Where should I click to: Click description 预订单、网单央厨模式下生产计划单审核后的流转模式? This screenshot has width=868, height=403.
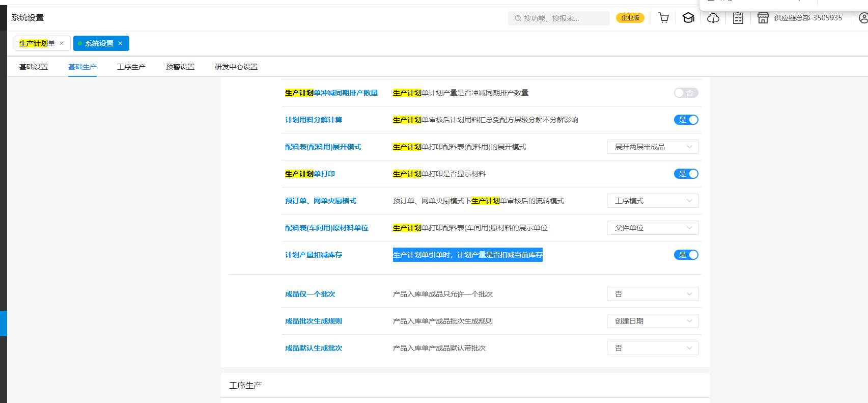[479, 201]
